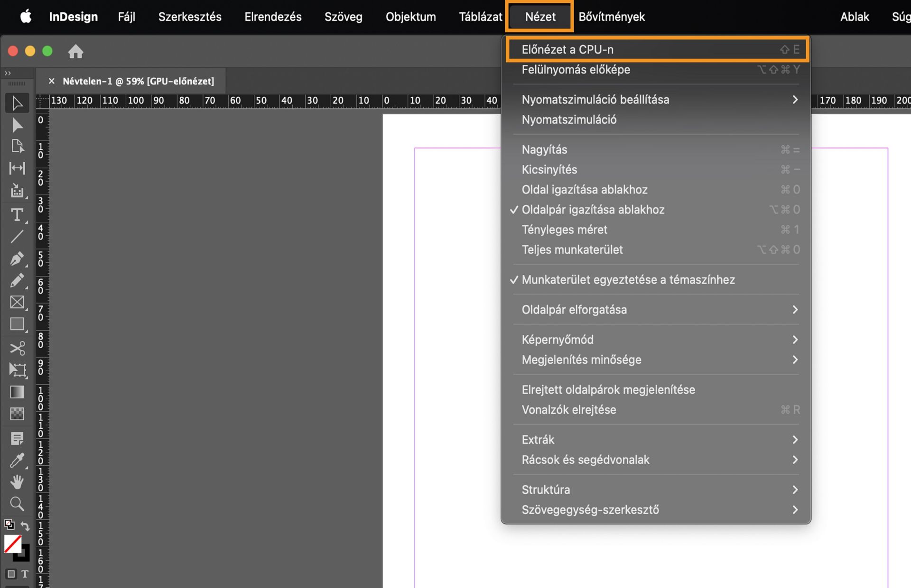Expand the "Képernyőmód" submenu
This screenshot has height=588, width=911.
558,340
